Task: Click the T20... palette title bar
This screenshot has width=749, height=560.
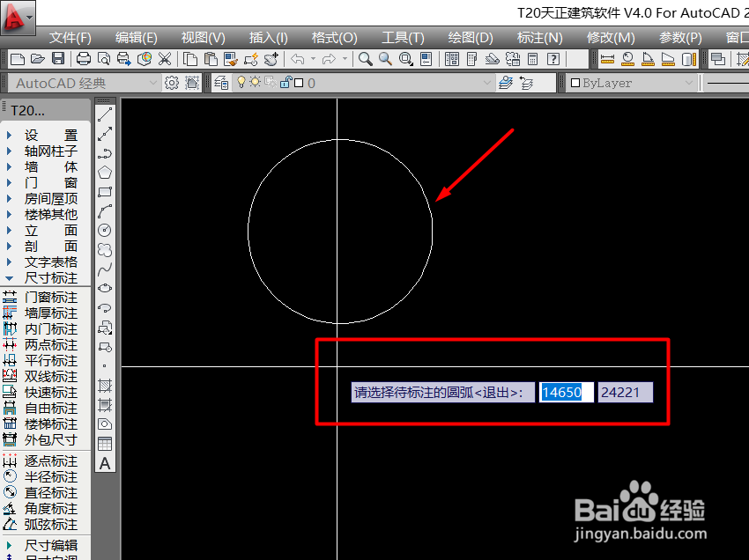Action: point(46,110)
